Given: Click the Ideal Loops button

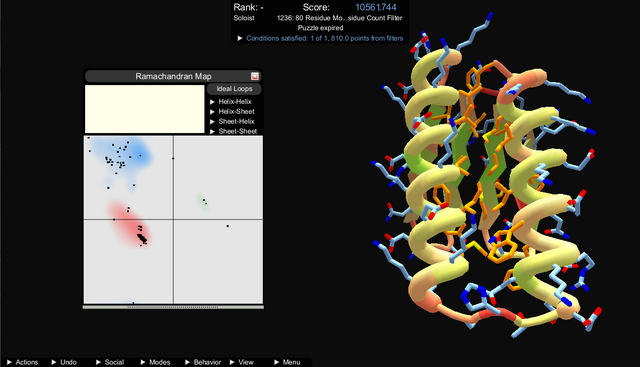Looking at the screenshot, I should pyautogui.click(x=234, y=89).
